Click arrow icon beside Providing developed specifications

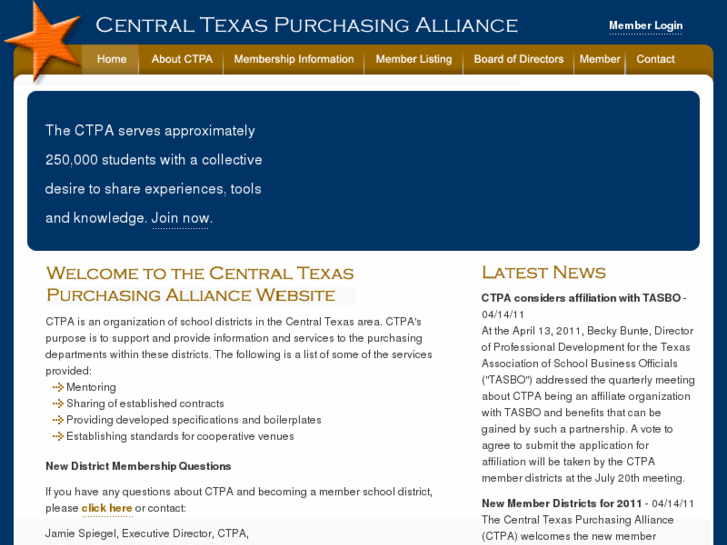click(x=57, y=420)
